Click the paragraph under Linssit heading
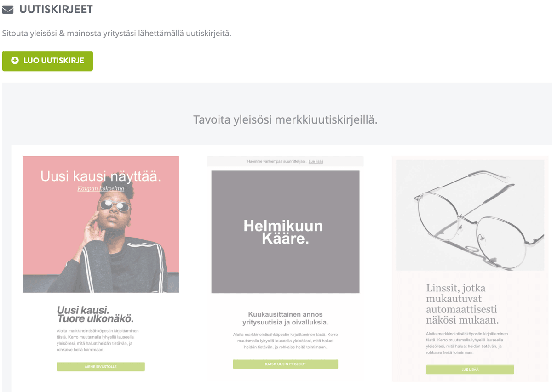 (x=467, y=343)
